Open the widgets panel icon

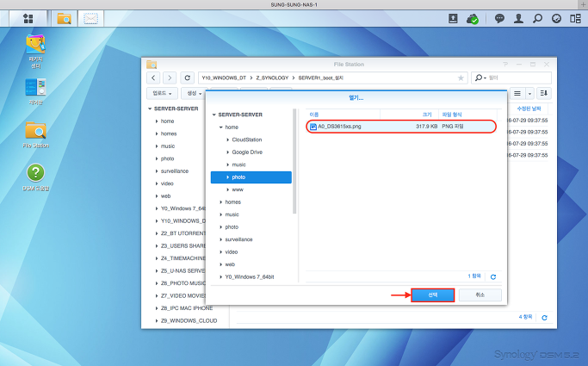click(575, 18)
